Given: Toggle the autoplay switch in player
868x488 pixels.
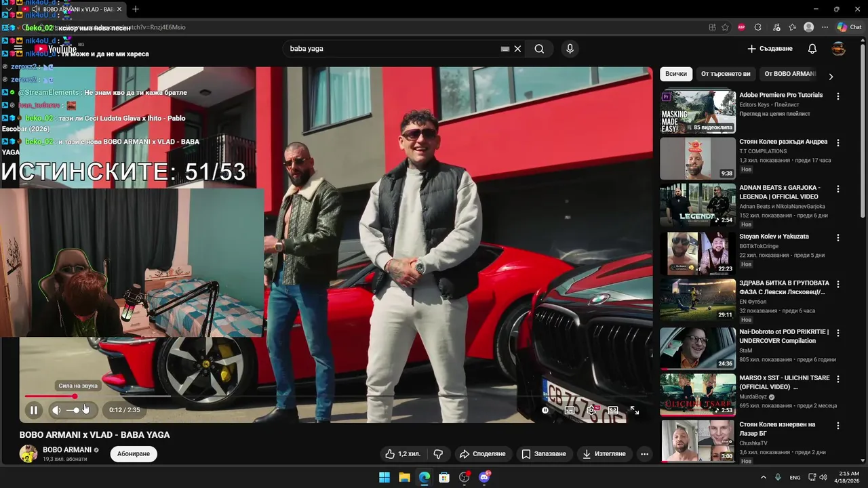Looking at the screenshot, I should pyautogui.click(x=546, y=410).
